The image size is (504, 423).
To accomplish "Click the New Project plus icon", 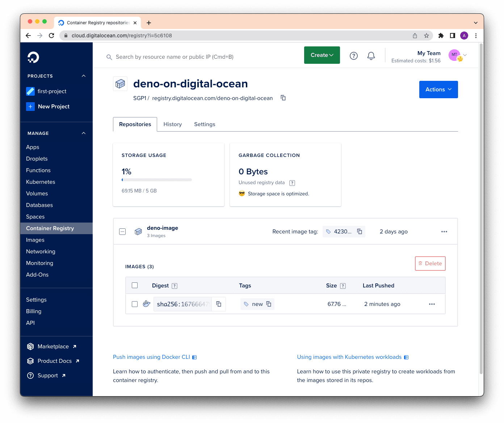I will (x=30, y=107).
